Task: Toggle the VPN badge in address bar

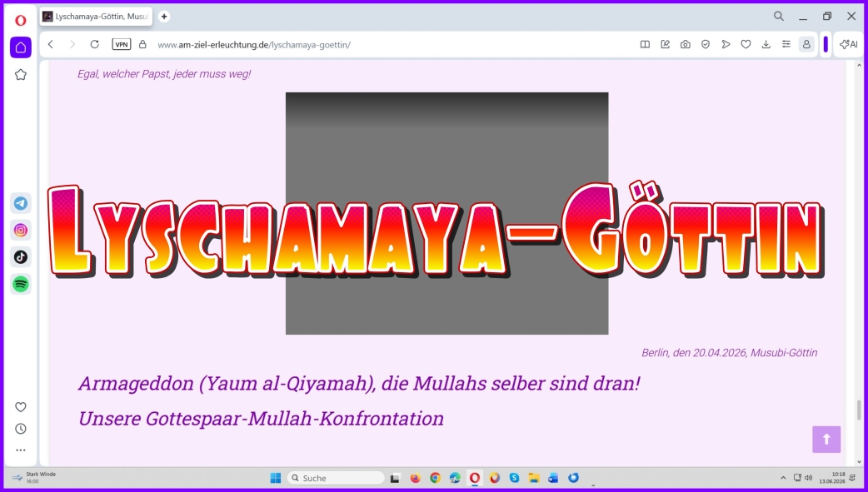Action: tap(122, 45)
